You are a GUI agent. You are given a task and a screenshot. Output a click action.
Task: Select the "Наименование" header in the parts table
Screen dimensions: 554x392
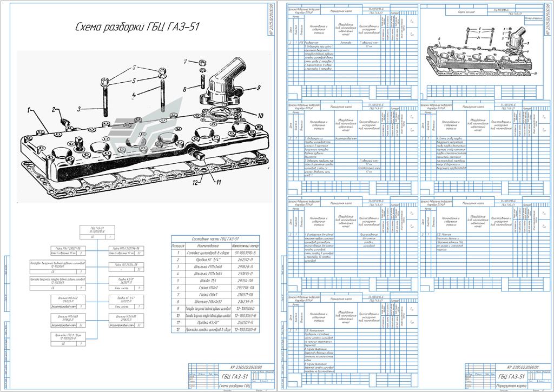click(x=208, y=246)
